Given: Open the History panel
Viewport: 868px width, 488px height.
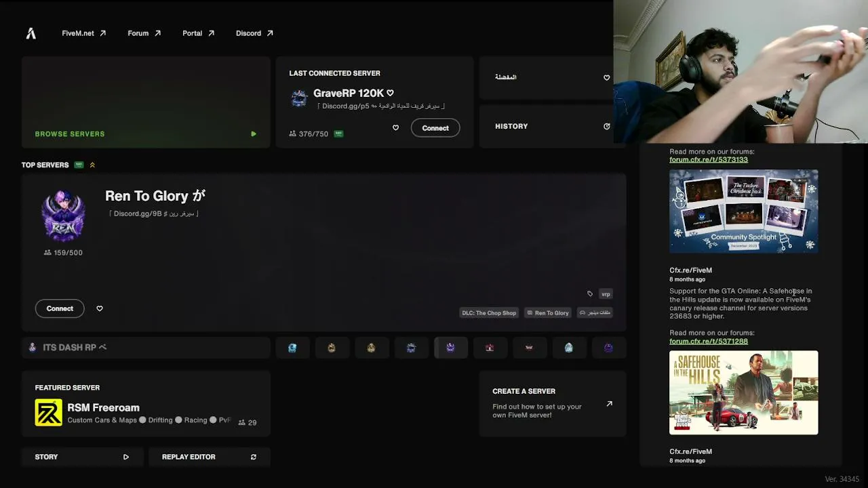Looking at the screenshot, I should coord(546,127).
